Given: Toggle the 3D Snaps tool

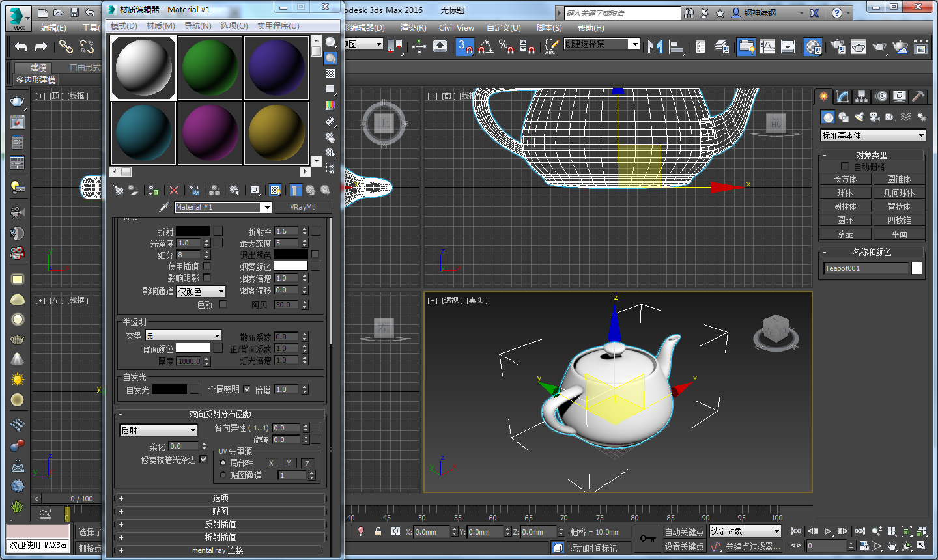Looking at the screenshot, I should pyautogui.click(x=464, y=46).
